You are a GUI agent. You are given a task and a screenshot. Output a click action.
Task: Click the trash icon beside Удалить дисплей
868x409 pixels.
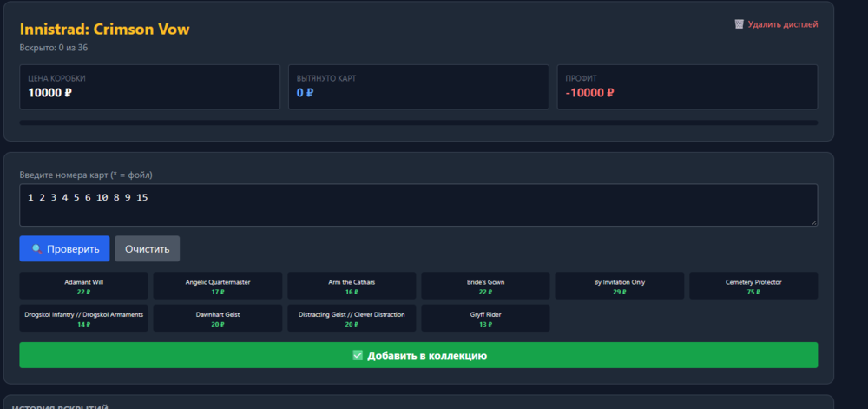pos(739,24)
